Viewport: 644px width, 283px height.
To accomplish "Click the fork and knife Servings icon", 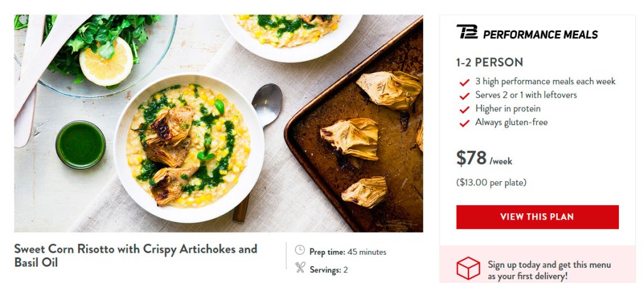I will point(300,269).
